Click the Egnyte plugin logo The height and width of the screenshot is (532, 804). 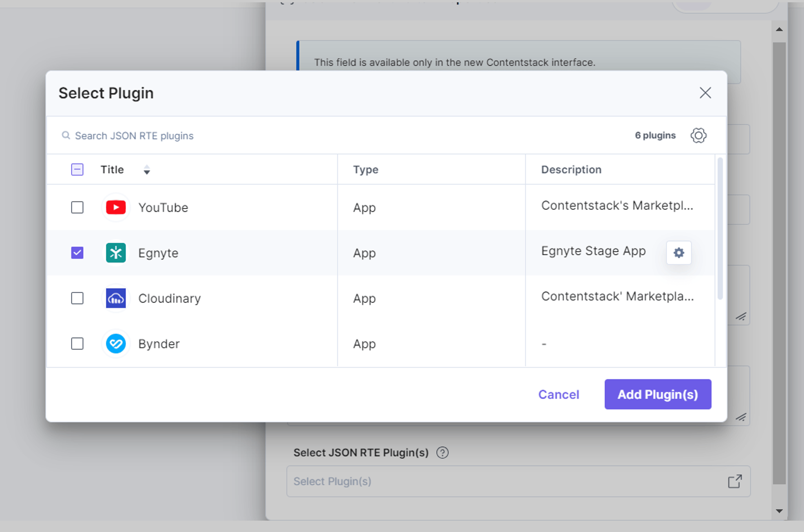(x=116, y=253)
